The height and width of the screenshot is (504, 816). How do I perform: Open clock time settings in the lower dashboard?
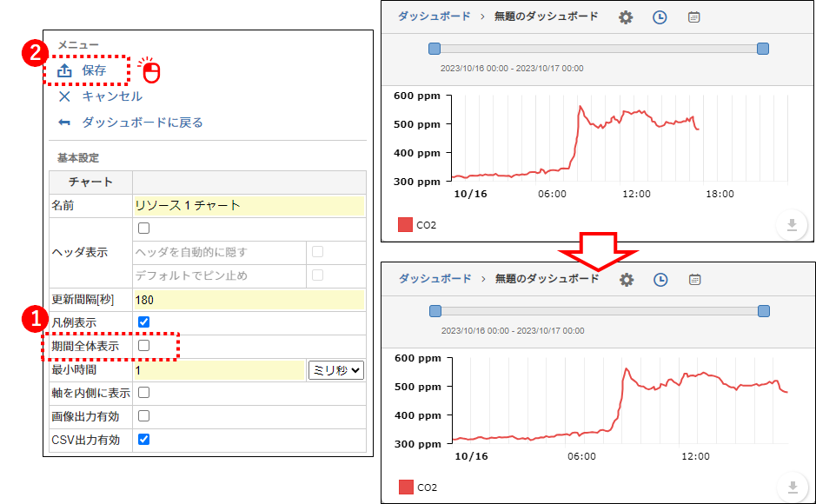(x=660, y=280)
